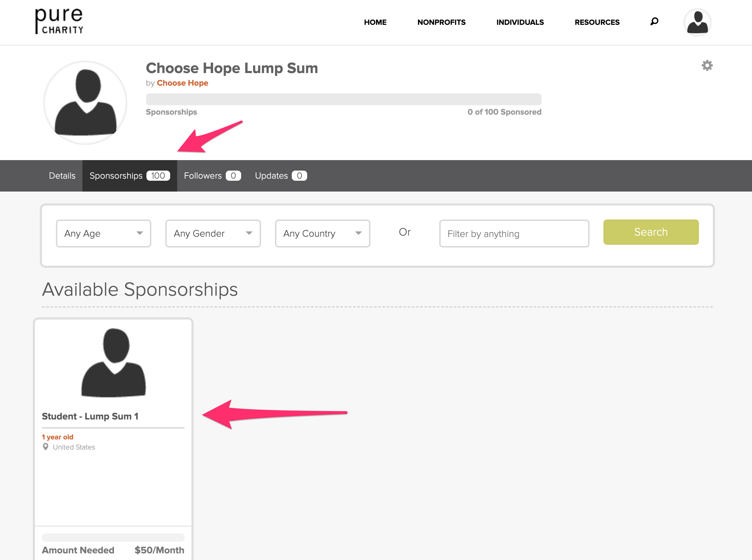The height and width of the screenshot is (560, 752).
Task: Click the United States location pin icon
Action: (45, 447)
